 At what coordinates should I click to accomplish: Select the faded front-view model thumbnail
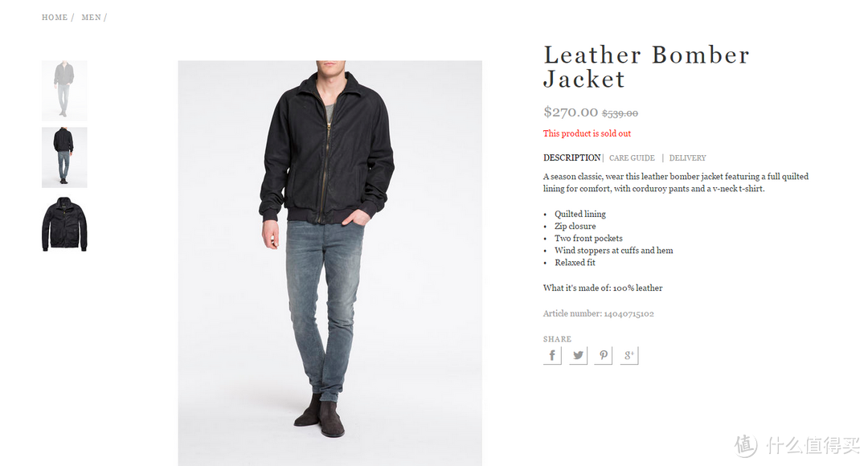tap(64, 91)
